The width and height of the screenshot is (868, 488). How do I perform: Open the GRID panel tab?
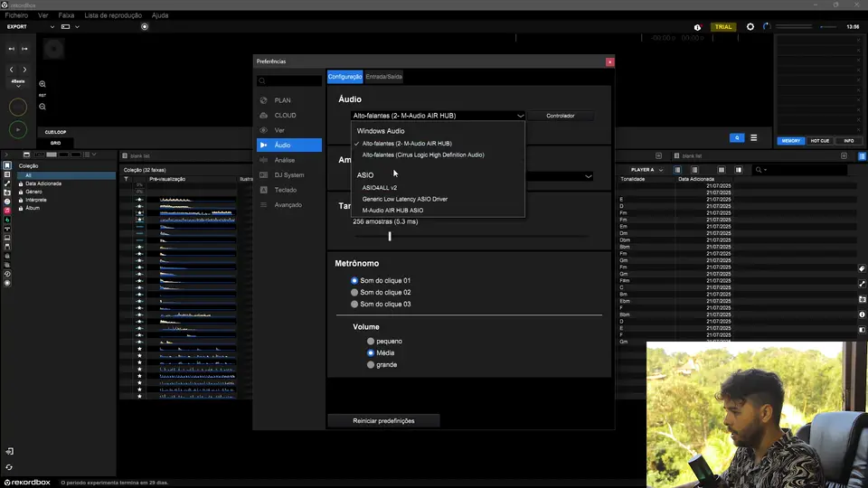point(55,143)
